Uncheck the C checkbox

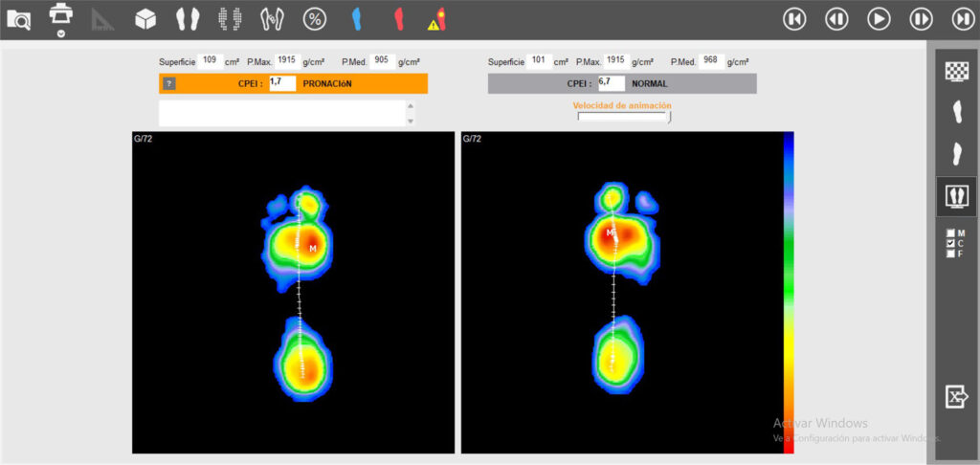coord(950,244)
